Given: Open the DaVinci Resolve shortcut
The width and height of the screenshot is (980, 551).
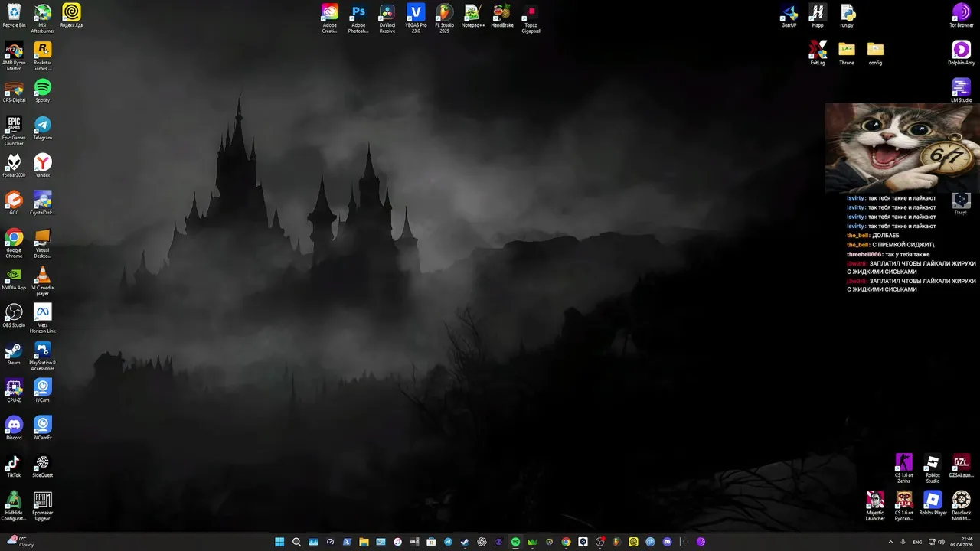Looking at the screenshot, I should pos(387,18).
